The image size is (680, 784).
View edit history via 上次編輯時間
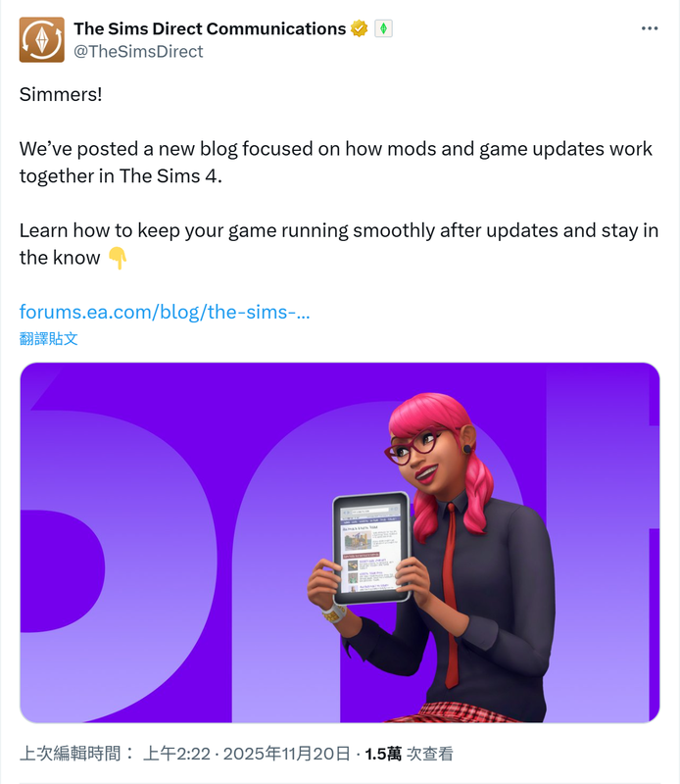[x=77, y=754]
